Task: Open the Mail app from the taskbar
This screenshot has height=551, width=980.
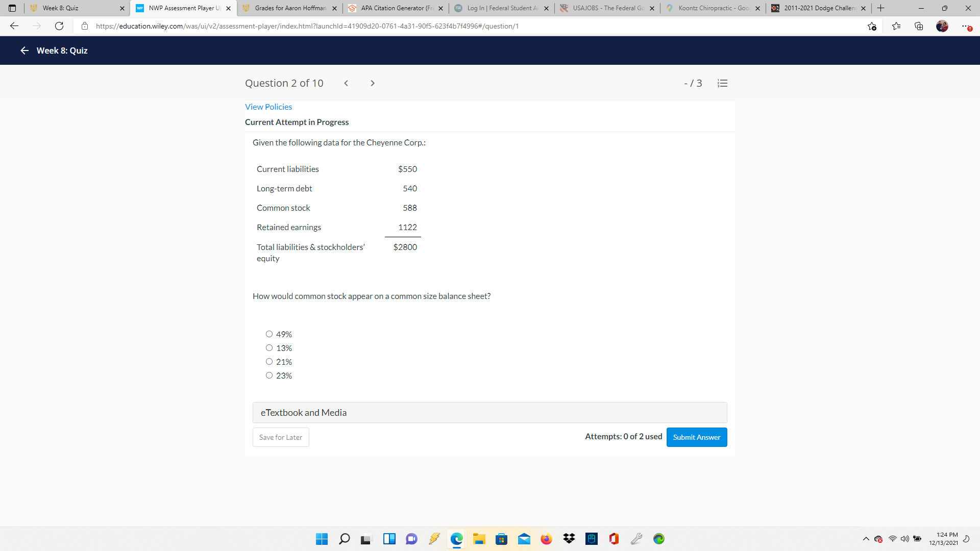Action: click(524, 539)
